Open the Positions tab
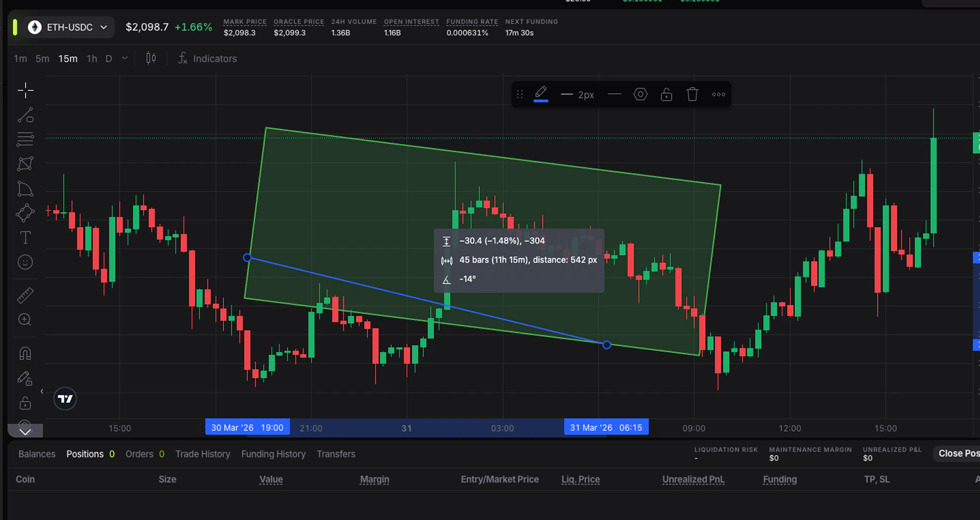Screen dimensions: 980x520 tap(90, 454)
